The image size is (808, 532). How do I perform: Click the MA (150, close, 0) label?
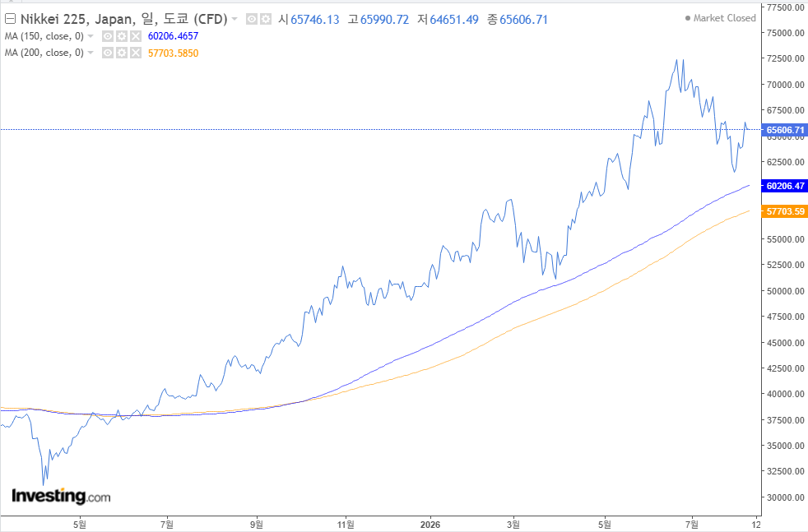pyautogui.click(x=44, y=36)
